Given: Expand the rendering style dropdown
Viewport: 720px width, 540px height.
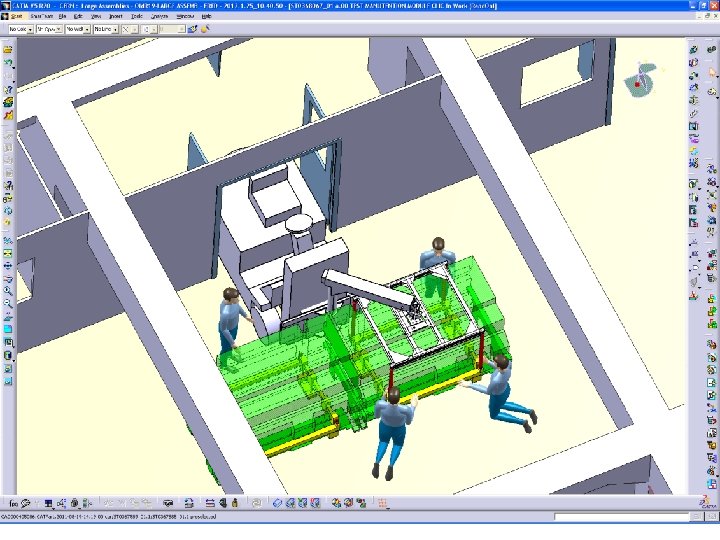Looking at the screenshot, I should (x=154, y=29).
